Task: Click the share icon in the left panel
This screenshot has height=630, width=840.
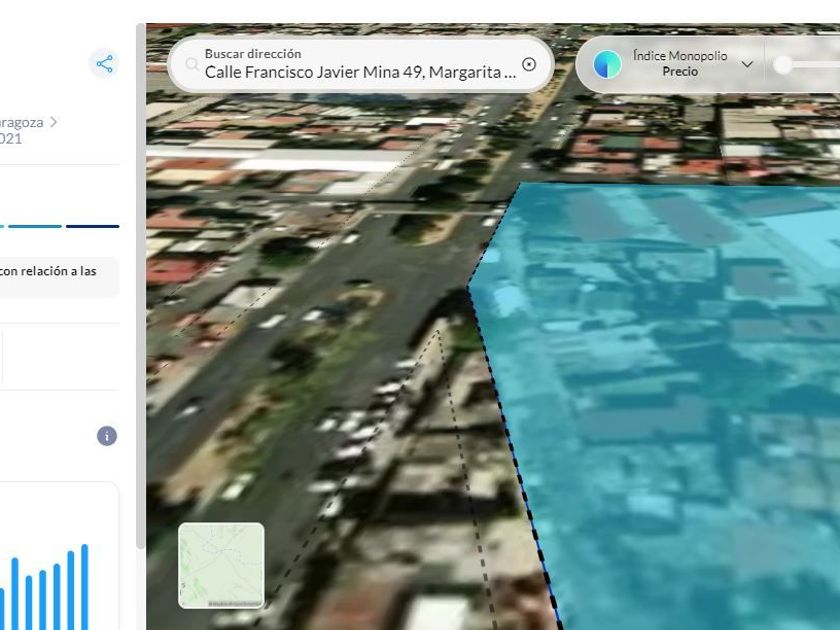Action: point(104,64)
